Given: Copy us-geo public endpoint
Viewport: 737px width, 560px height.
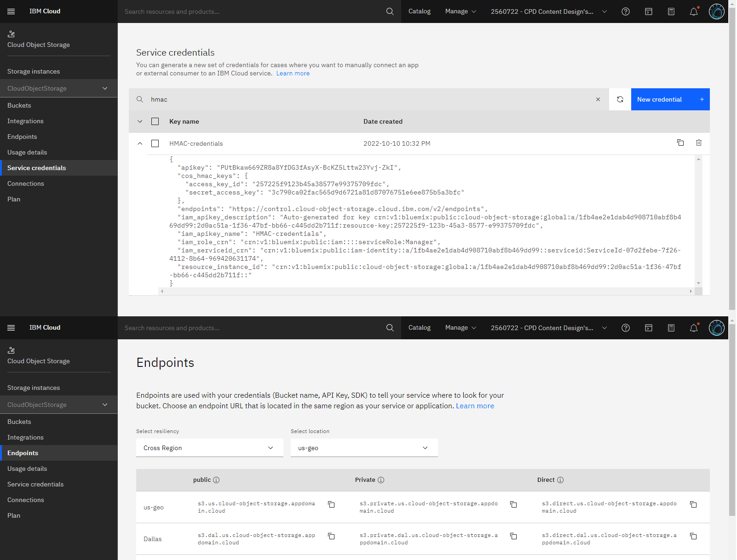Looking at the screenshot, I should [x=331, y=504].
